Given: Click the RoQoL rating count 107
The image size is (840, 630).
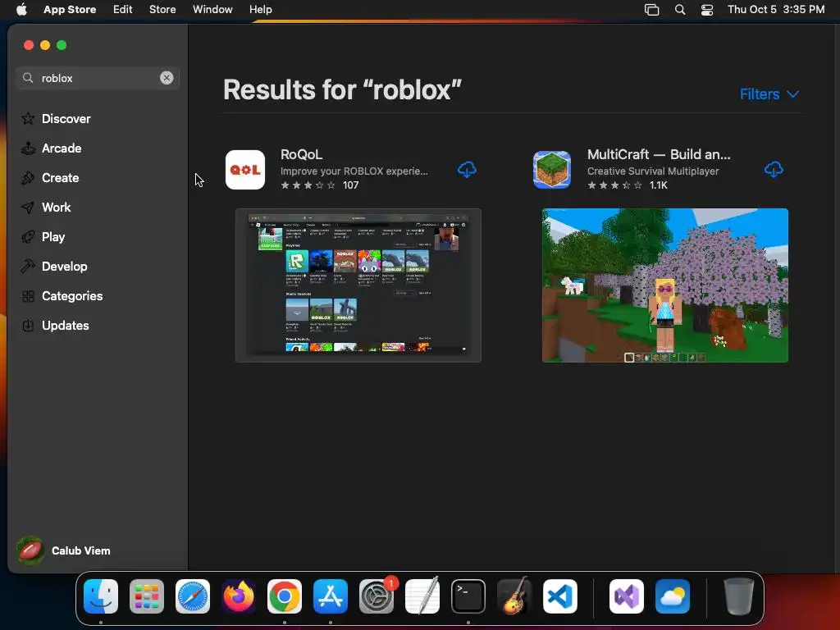Looking at the screenshot, I should [351, 185].
